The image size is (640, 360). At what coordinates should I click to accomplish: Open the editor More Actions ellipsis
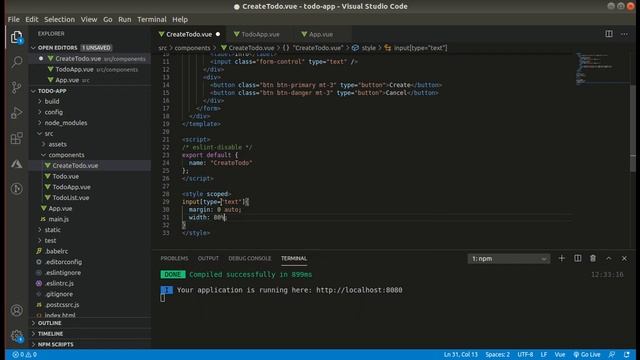[x=624, y=34]
